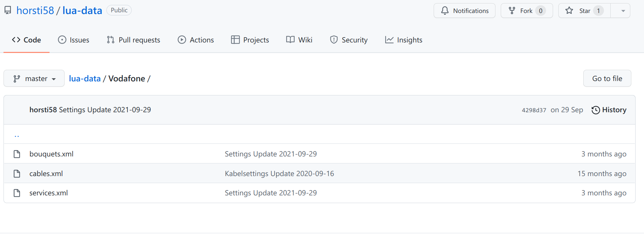Screen dimensions: 644x235
Task: Open the Insights tab
Action: coord(404,40)
